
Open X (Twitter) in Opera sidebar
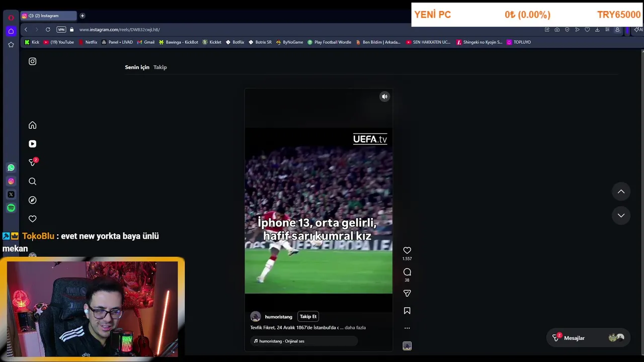[11, 195]
